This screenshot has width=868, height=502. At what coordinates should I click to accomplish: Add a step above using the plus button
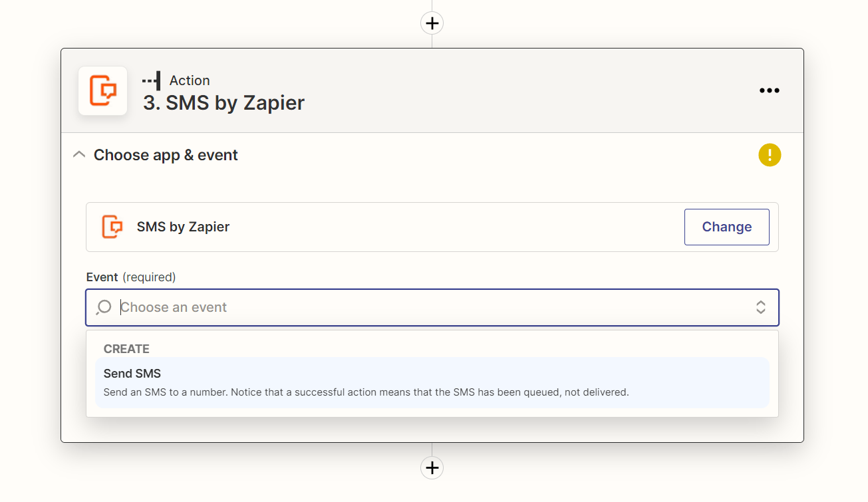coord(432,23)
